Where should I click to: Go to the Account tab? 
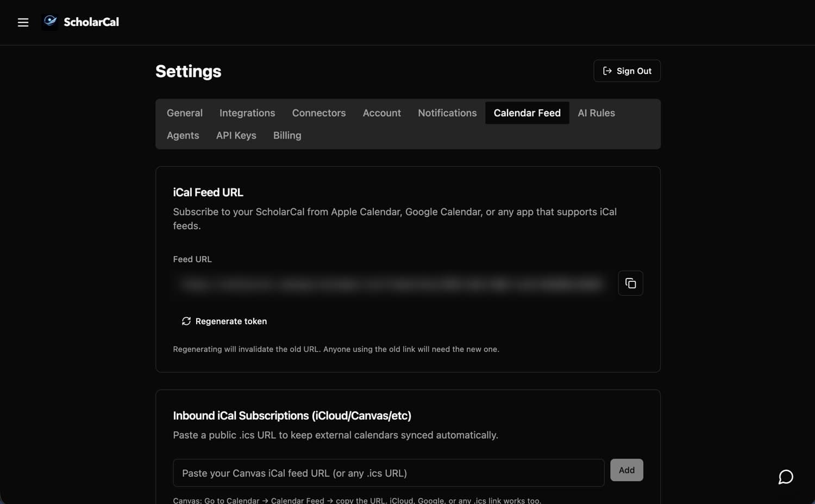click(x=382, y=113)
